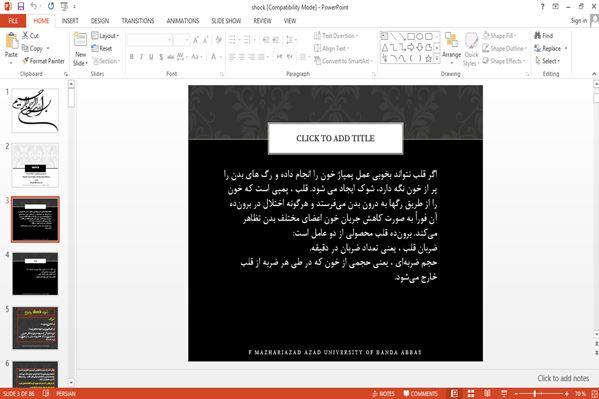The width and height of the screenshot is (599, 399).
Task: Toggle text Shadow formatting
Action: 161,57
